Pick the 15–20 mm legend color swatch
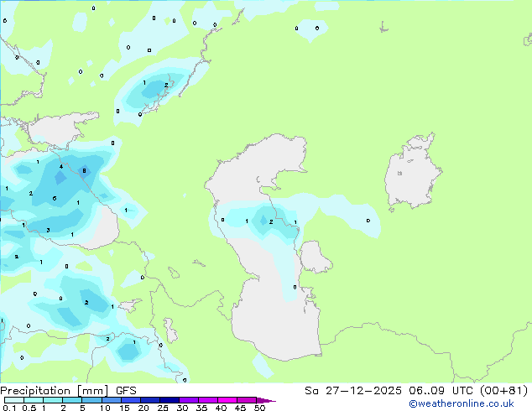 [x=131, y=400]
